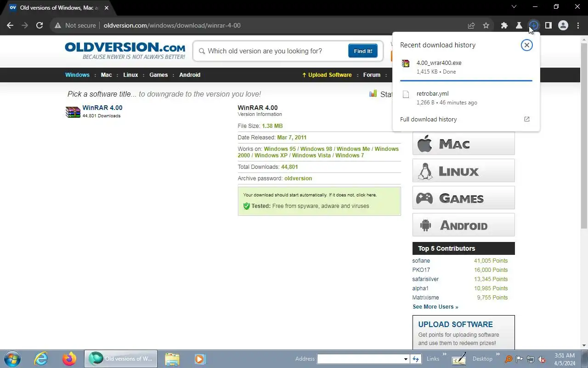
Task: Click the Action Center flag icon
Action: coord(520,359)
